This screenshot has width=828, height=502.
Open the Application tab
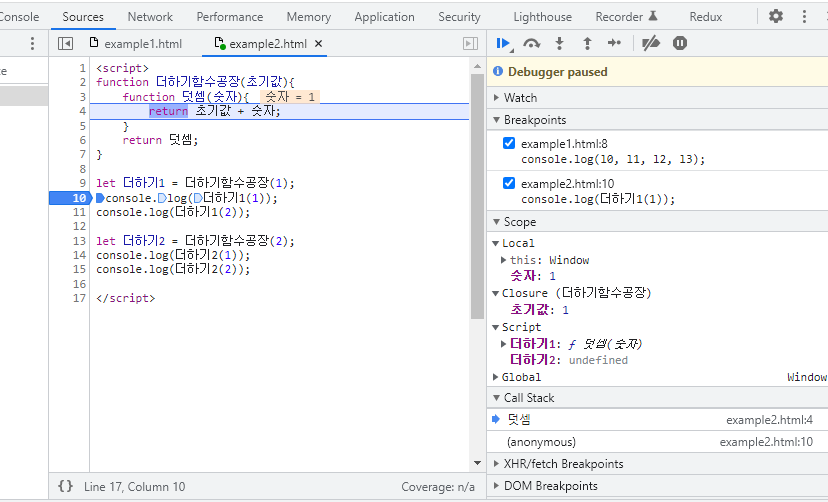[384, 17]
